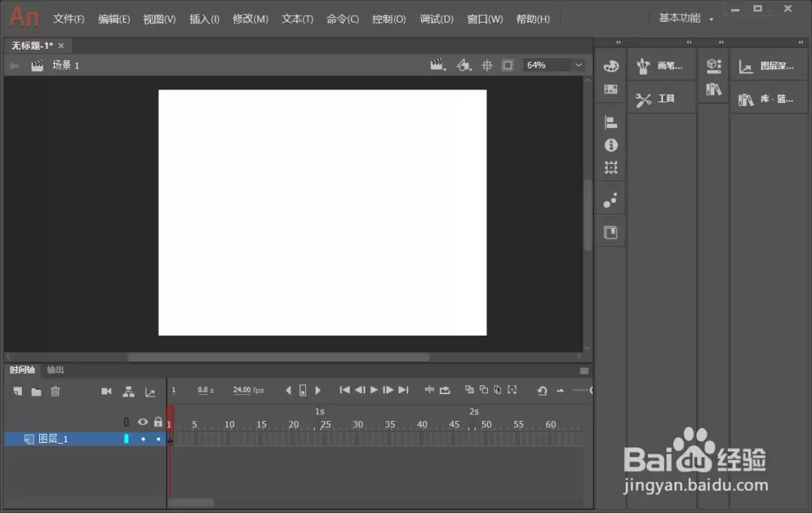The height and width of the screenshot is (513, 812).
Task: Click the 24.00 fps value
Action: 242,390
